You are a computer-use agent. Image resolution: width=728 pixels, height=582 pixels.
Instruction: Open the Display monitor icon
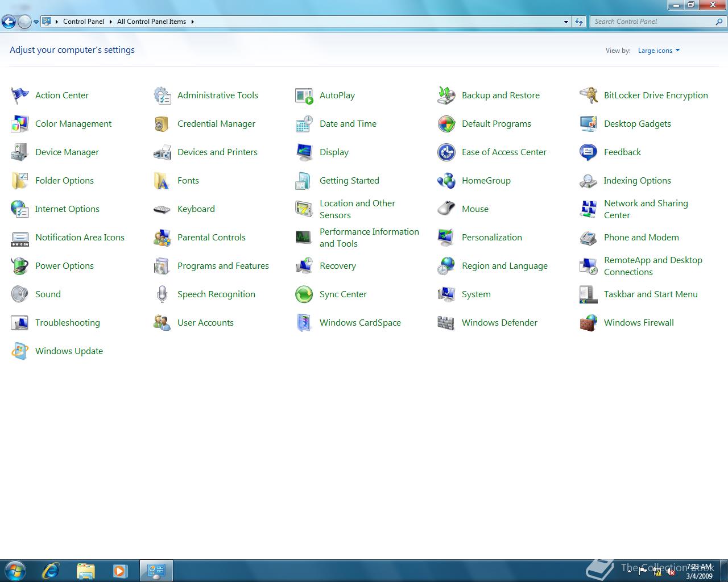coord(304,152)
